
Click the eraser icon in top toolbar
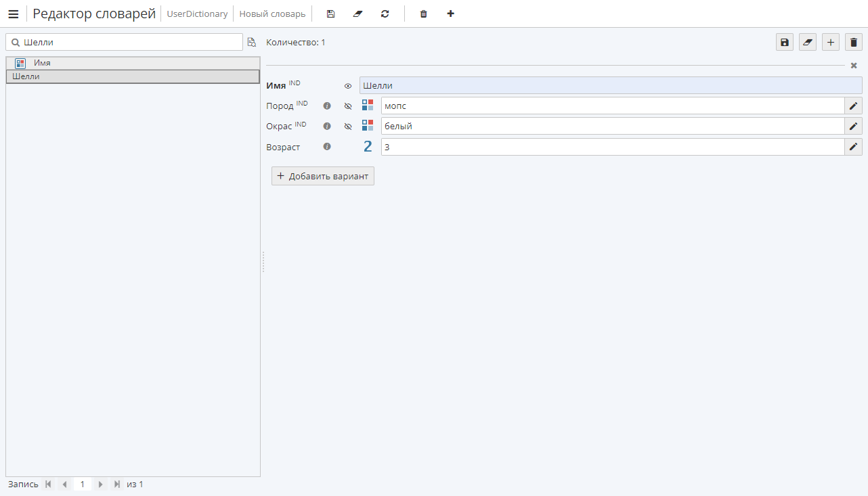(358, 14)
